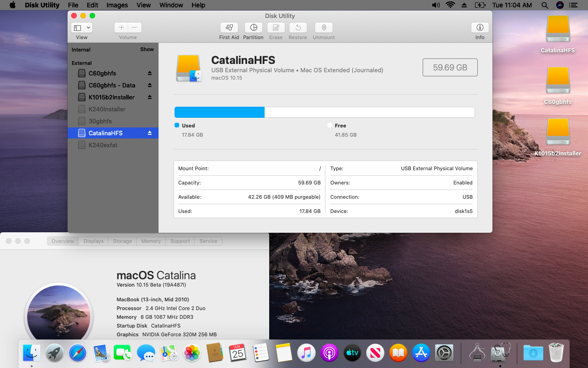This screenshot has height=368, width=588.
Task: Click the version 10.15 Beta text
Action: coord(151,285)
